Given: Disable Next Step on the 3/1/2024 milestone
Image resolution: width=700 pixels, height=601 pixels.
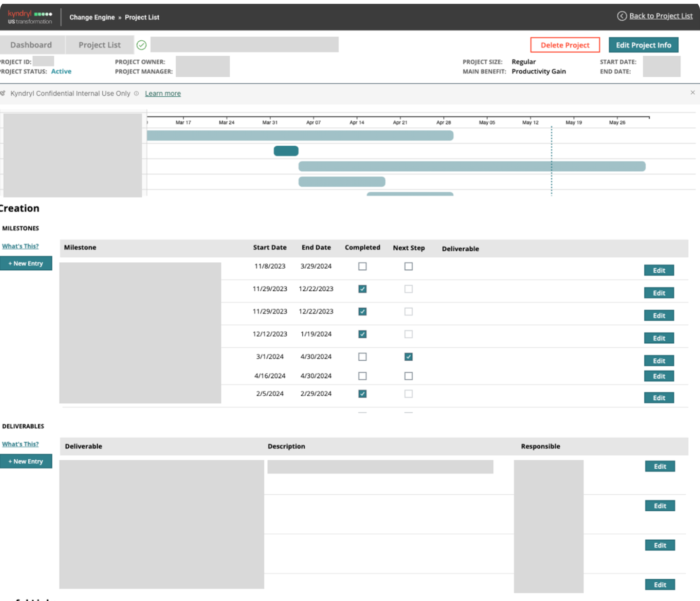Looking at the screenshot, I should [x=408, y=357].
